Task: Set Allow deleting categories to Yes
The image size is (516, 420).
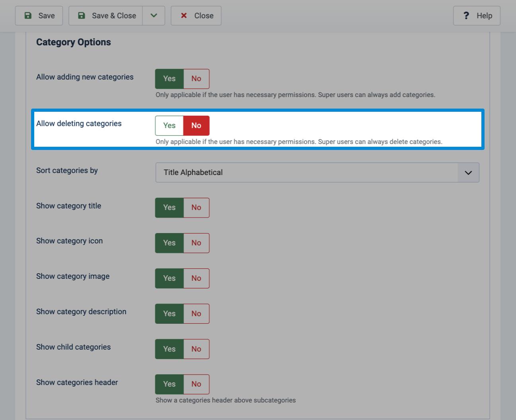Action: 169,126
